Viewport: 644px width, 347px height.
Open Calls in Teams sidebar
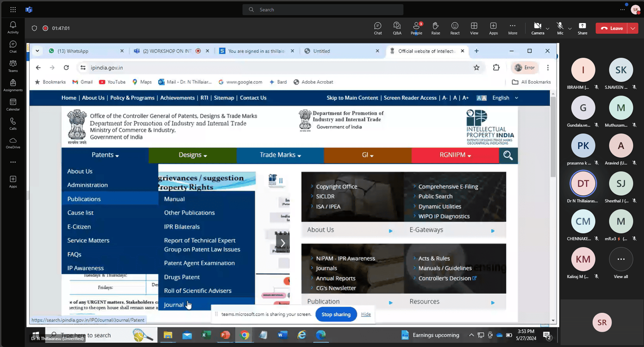click(13, 124)
